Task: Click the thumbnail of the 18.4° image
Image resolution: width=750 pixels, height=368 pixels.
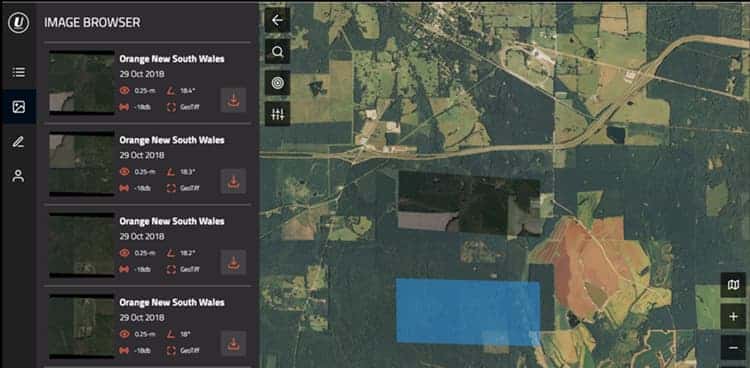Action: click(82, 82)
